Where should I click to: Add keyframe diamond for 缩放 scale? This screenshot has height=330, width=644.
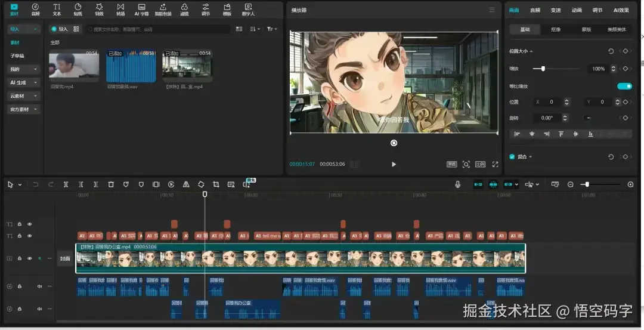tap(625, 69)
